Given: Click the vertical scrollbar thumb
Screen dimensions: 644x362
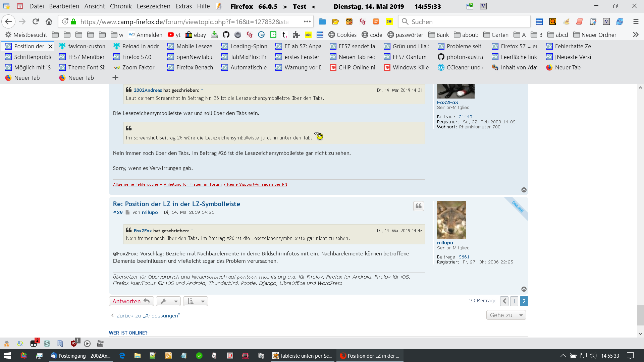Looking at the screenshot, I should click(640, 314).
